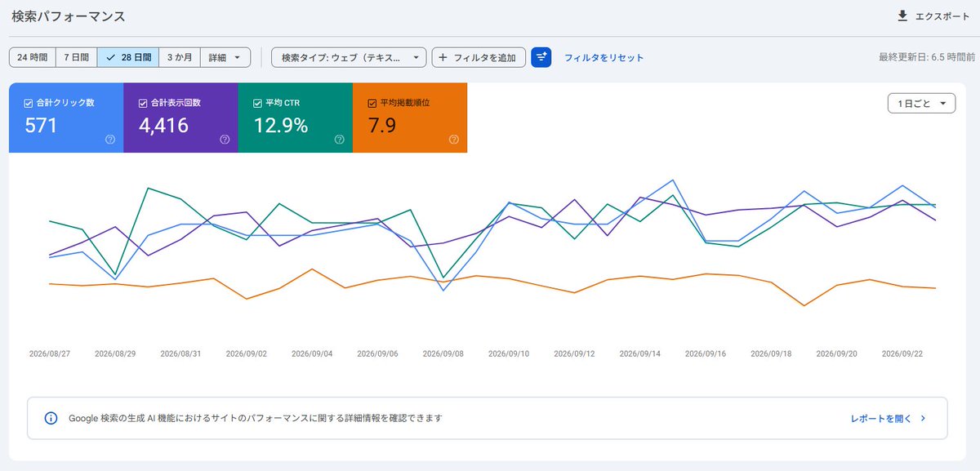Click the purple 合計表示回数 metric card
Image resolution: width=980 pixels, height=471 pixels.
(180, 118)
